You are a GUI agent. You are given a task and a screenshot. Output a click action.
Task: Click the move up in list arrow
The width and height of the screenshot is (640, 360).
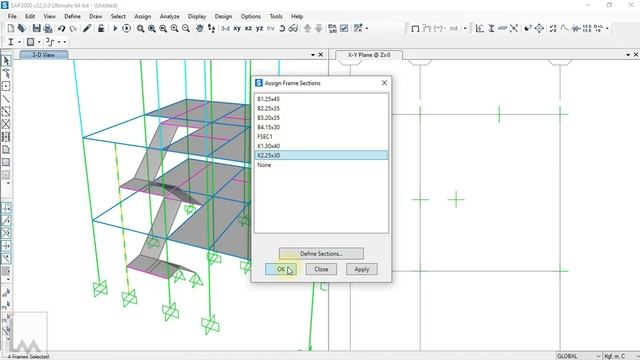(308, 28)
